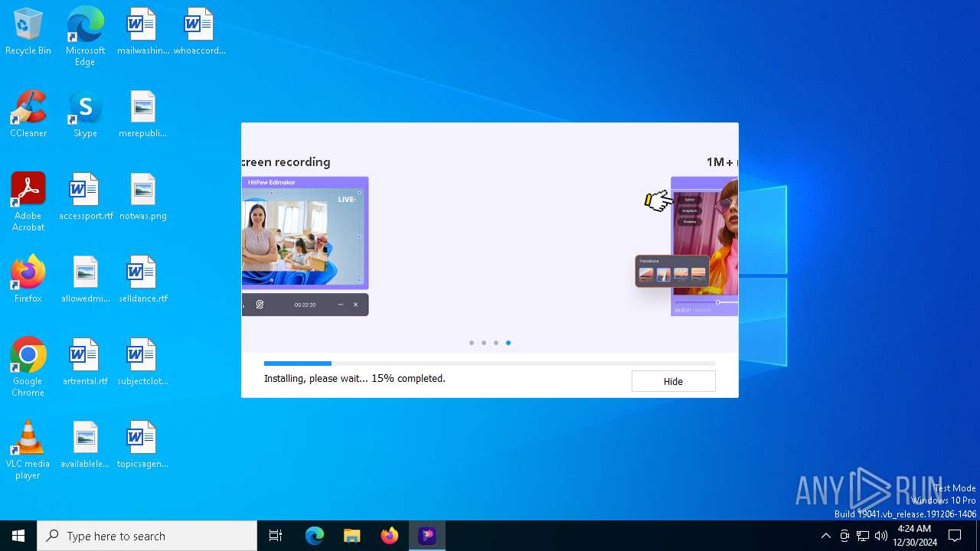Select the fourth active carousel dot
Screen dimensions: 980x551
click(508, 343)
